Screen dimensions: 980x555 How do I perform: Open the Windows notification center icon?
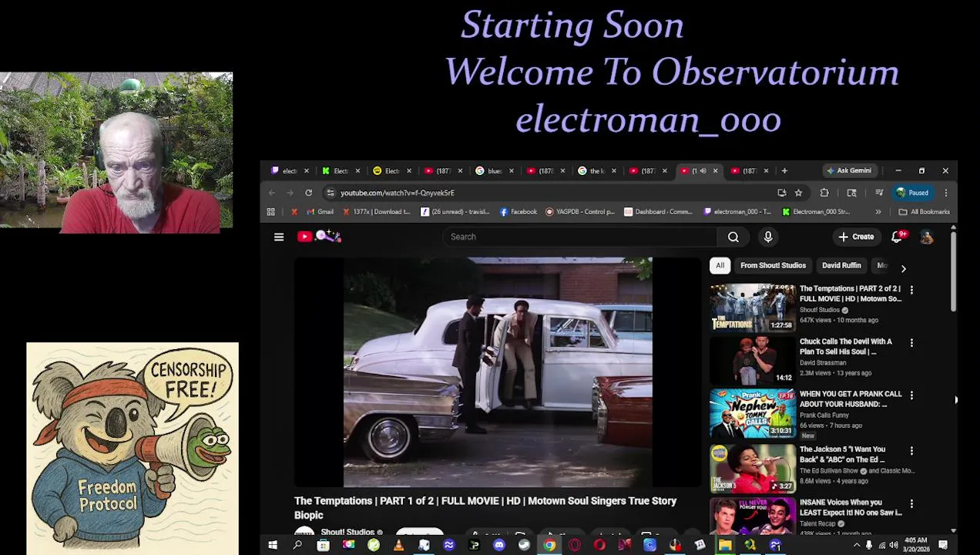pos(943,545)
